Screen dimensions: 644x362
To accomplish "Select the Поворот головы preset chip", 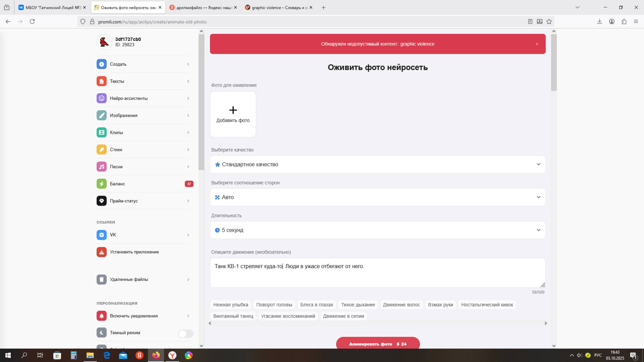I will point(274,305).
